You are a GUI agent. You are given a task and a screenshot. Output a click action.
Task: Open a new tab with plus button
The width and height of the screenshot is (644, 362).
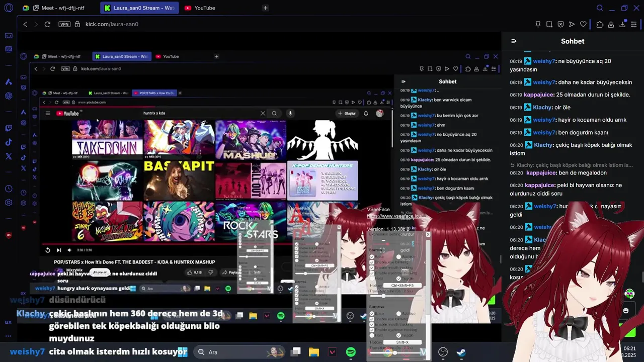266,8
